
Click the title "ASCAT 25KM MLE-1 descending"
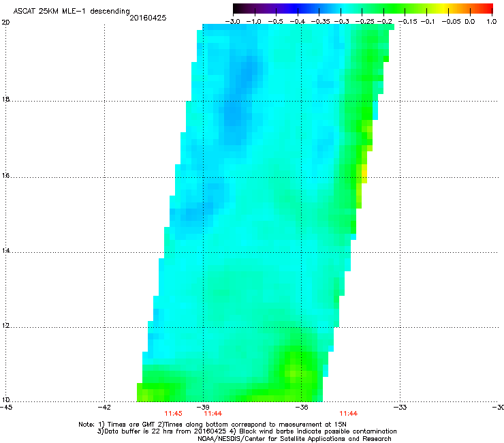point(72,11)
